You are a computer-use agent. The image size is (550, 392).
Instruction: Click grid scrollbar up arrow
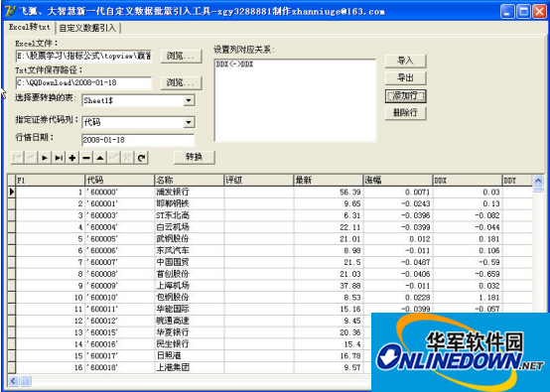click(538, 181)
